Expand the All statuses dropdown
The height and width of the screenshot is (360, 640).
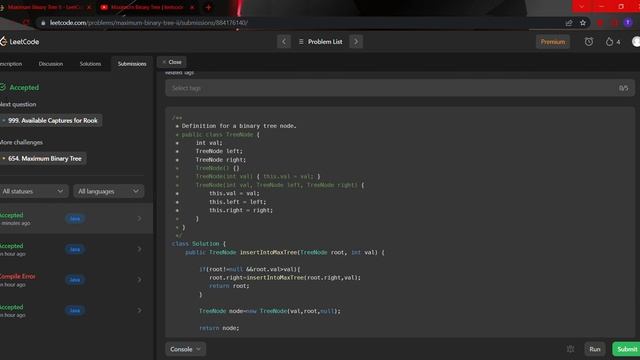click(x=33, y=191)
